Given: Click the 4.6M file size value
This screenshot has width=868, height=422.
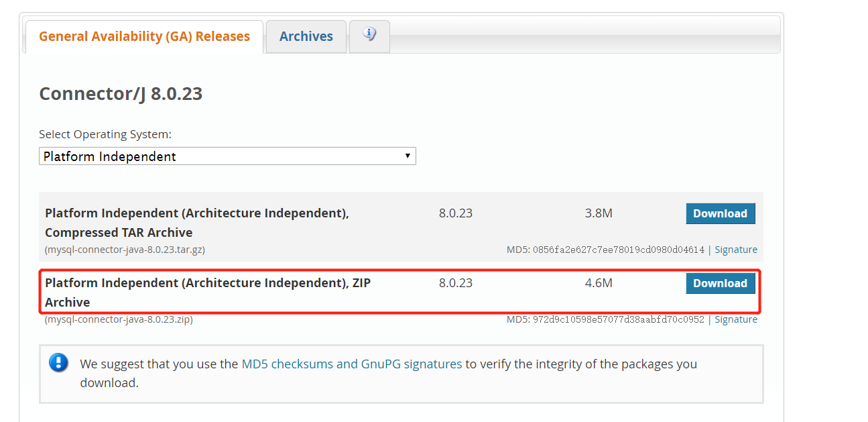Looking at the screenshot, I should (x=599, y=283).
